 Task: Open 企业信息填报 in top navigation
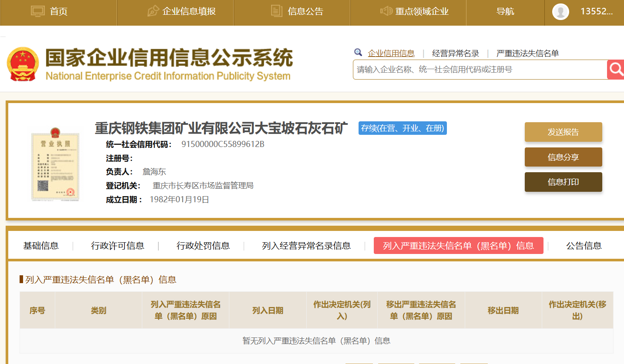189,11
